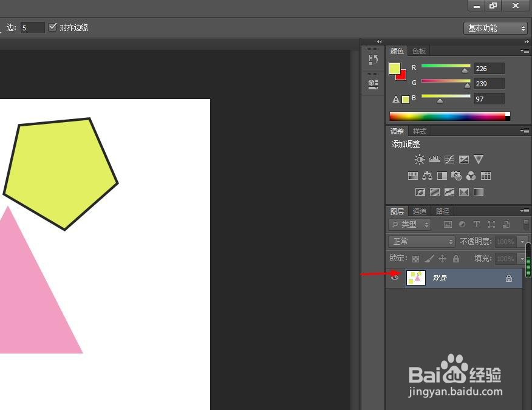532x410 pixels.
Task: Lock all layer attributes
Action: (x=456, y=259)
